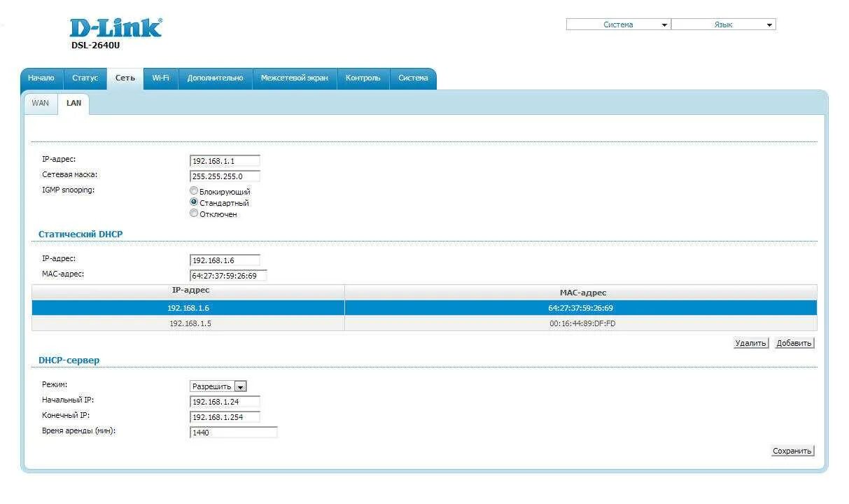This screenshot has height=504, width=849.
Task: Click the Время аренды field 1440
Action: (234, 433)
